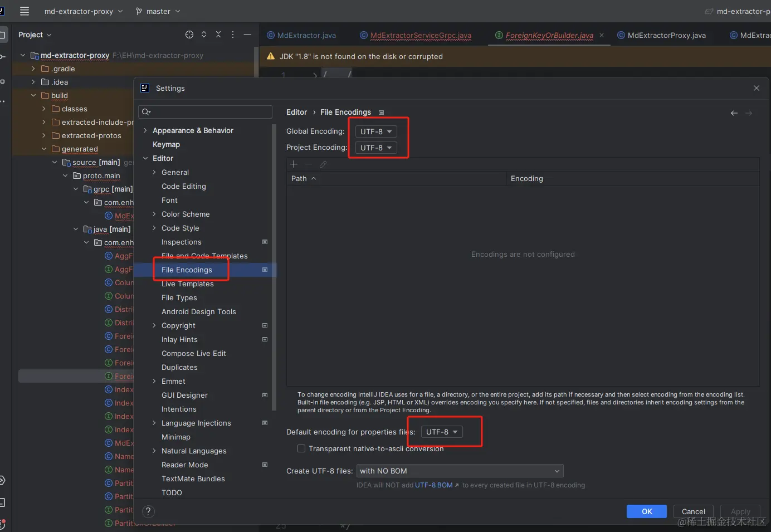Click OK button in Settings
The width and height of the screenshot is (771, 532).
coord(647,511)
